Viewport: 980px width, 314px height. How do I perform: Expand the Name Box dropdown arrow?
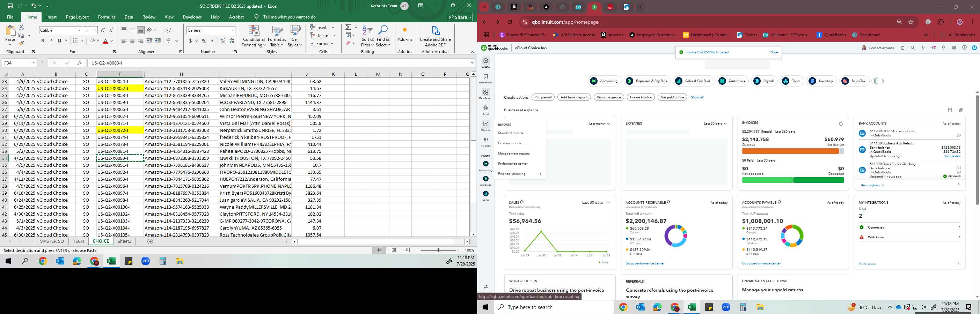(x=34, y=63)
